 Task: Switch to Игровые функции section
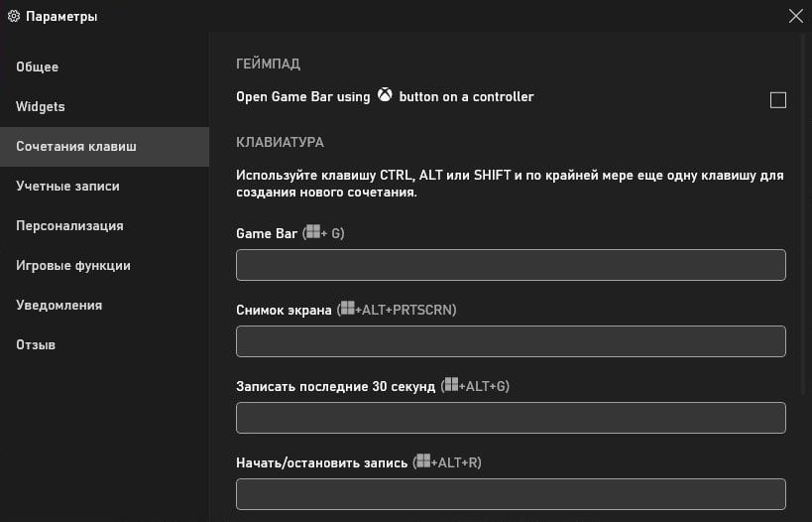[x=73, y=266]
